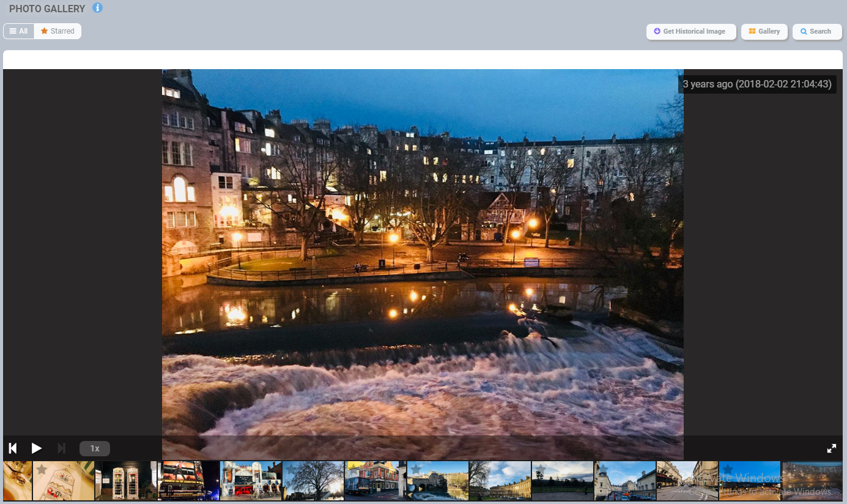Expand photo to fullscreen view

(x=831, y=448)
